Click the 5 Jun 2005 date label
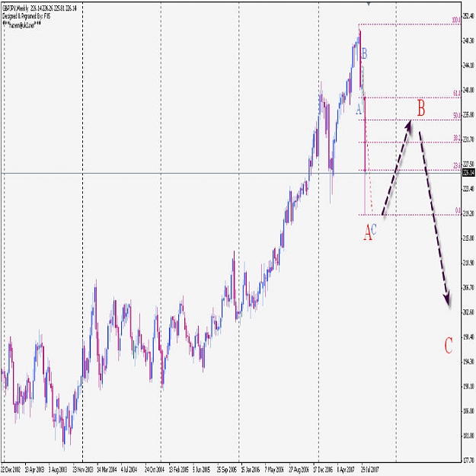 (x=201, y=470)
